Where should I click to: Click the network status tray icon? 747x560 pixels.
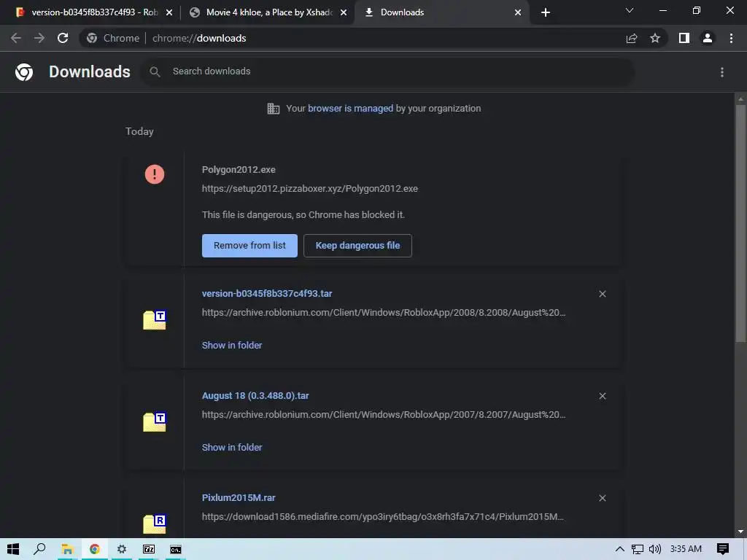pyautogui.click(x=638, y=549)
